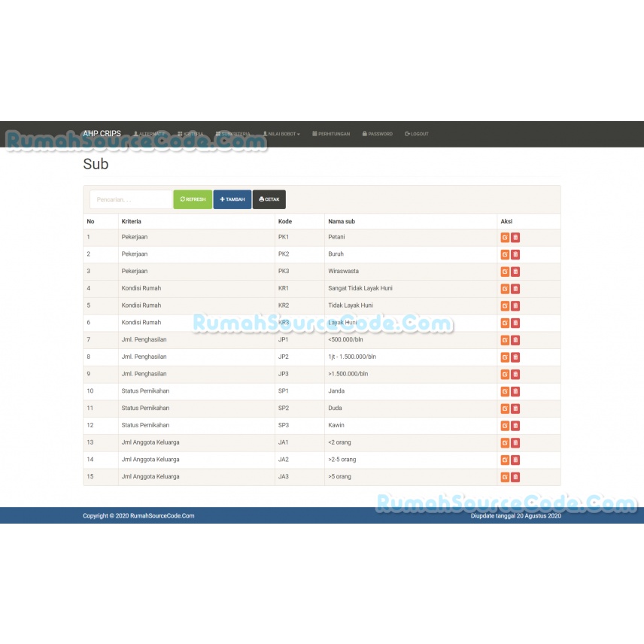
Task: Click the green Refresh button
Action: [x=193, y=199]
